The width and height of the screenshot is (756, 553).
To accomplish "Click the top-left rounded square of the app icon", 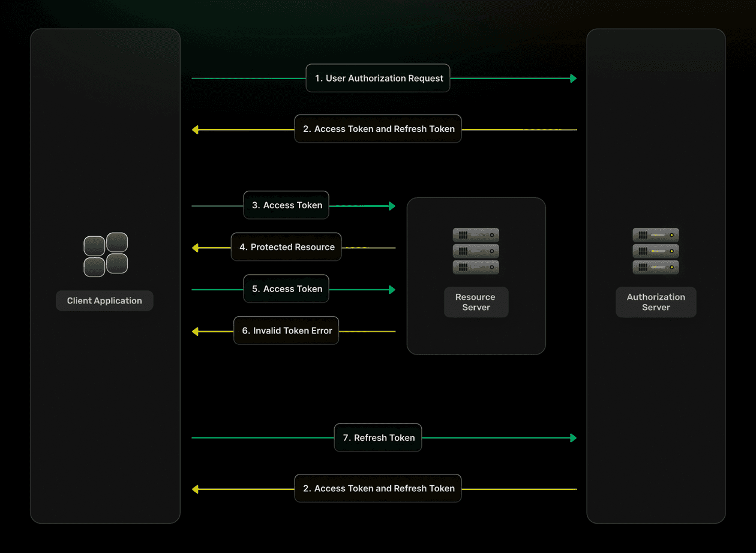I will coord(95,244).
